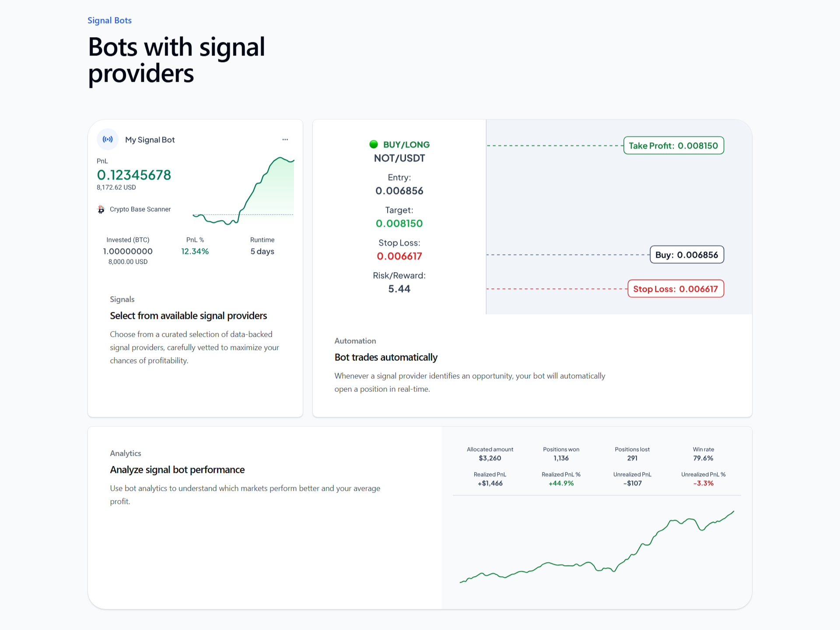The height and width of the screenshot is (630, 840).
Task: Expand the Automation section details
Action: pyautogui.click(x=355, y=341)
